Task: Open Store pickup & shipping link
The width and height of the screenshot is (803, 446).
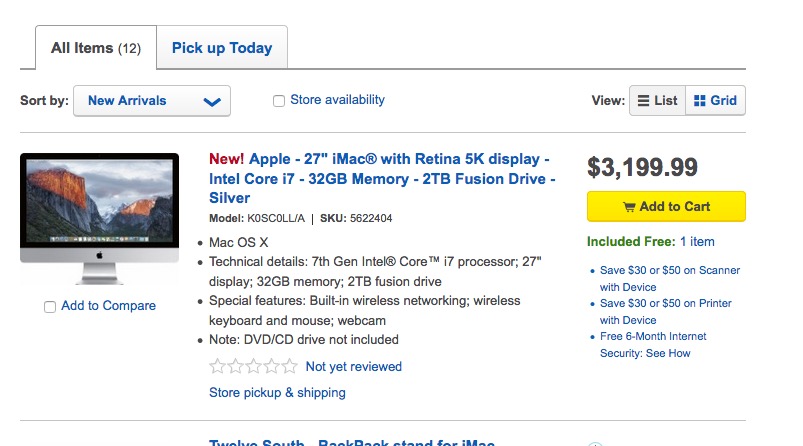Action: pyautogui.click(x=277, y=393)
